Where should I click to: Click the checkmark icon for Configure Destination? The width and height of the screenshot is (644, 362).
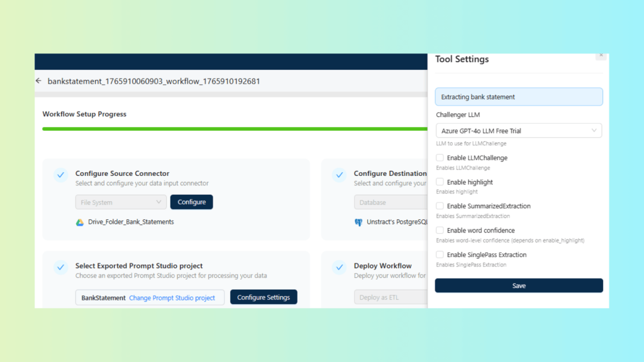[x=339, y=175]
